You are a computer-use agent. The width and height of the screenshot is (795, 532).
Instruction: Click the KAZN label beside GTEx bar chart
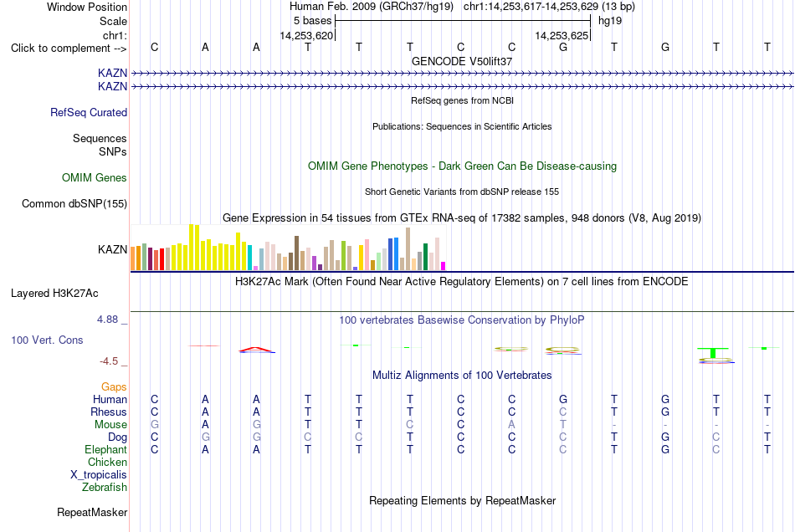(113, 249)
